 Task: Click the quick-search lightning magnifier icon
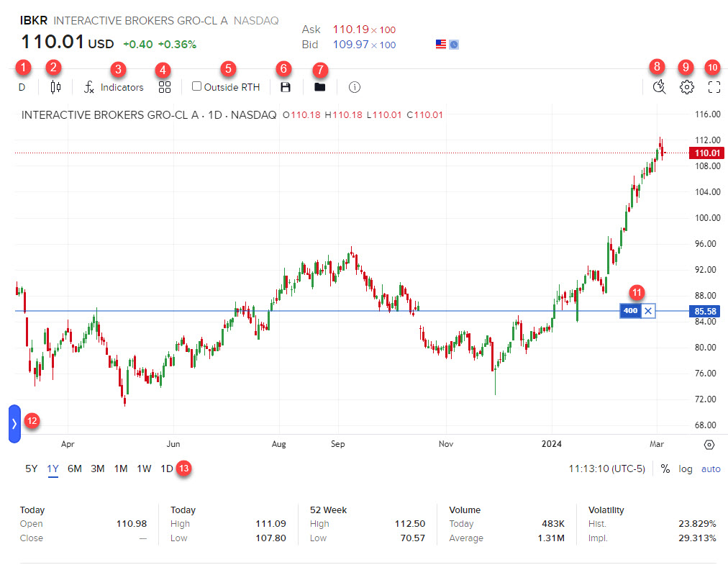pyautogui.click(x=658, y=86)
